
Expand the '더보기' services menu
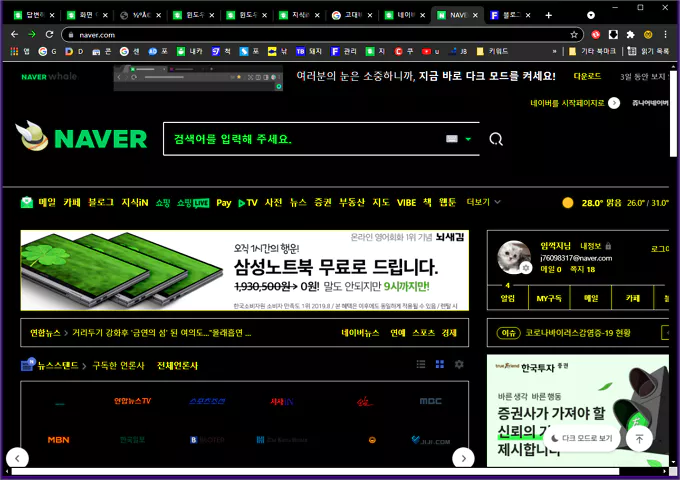483,202
